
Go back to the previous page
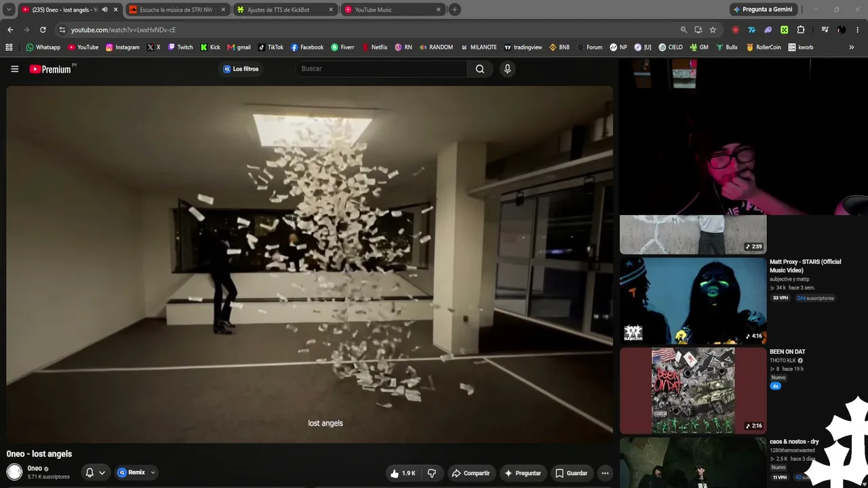click(x=10, y=30)
